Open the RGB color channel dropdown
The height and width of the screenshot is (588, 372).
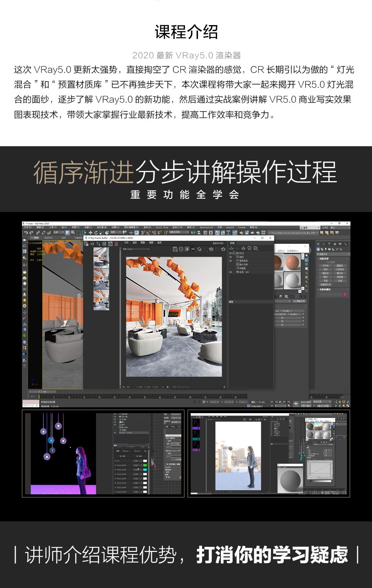point(136,249)
